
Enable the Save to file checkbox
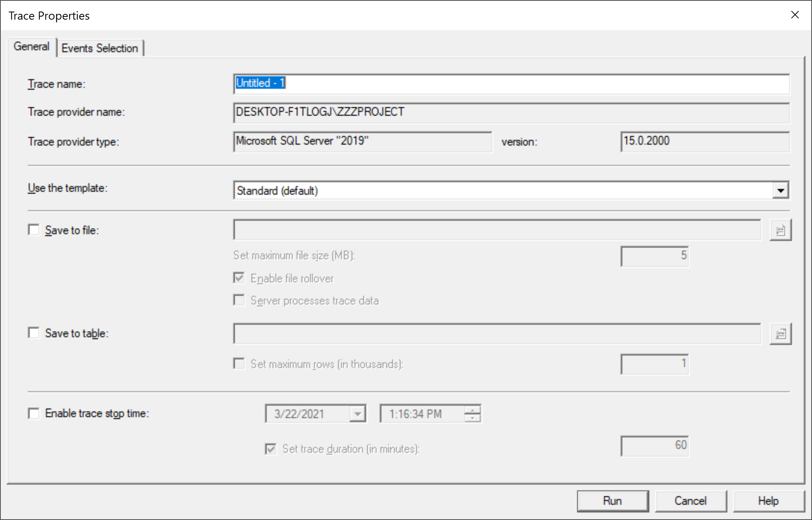coord(34,230)
